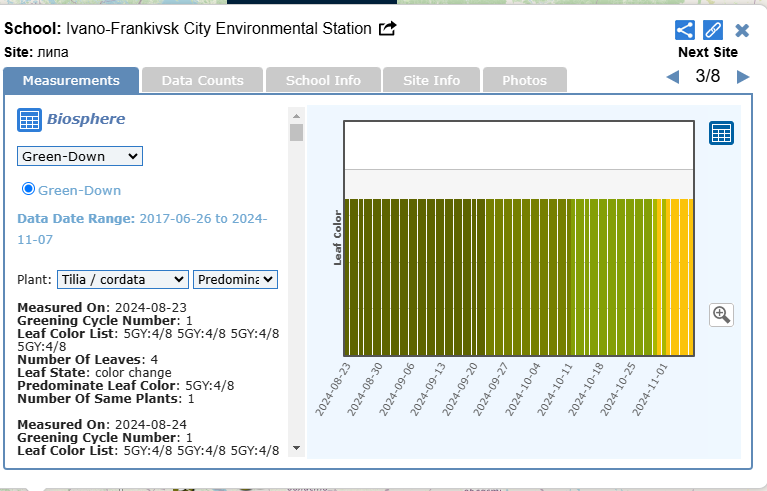Open chart data table icon
This screenshot has width=767, height=491.
pyautogui.click(x=721, y=133)
